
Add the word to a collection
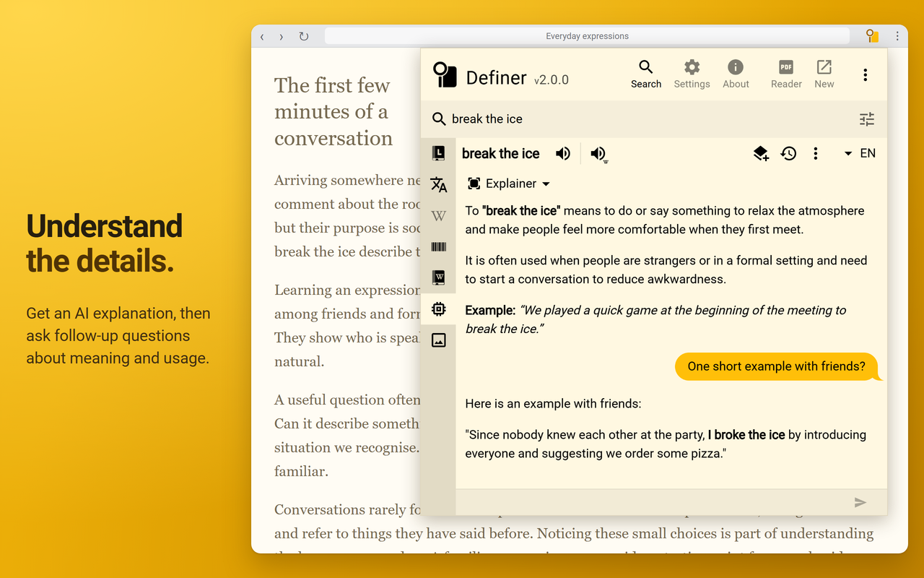[x=761, y=153]
